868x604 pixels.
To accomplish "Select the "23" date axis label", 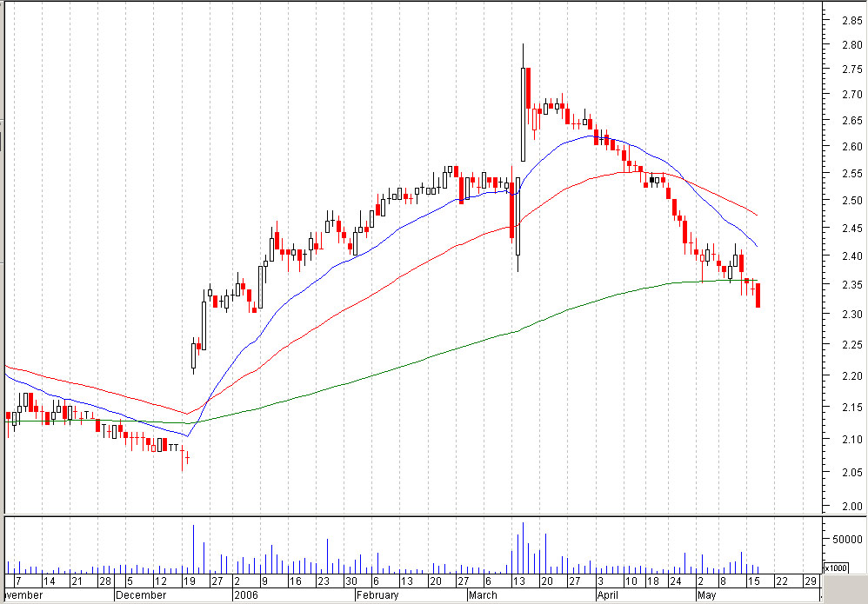I will coord(324,581).
